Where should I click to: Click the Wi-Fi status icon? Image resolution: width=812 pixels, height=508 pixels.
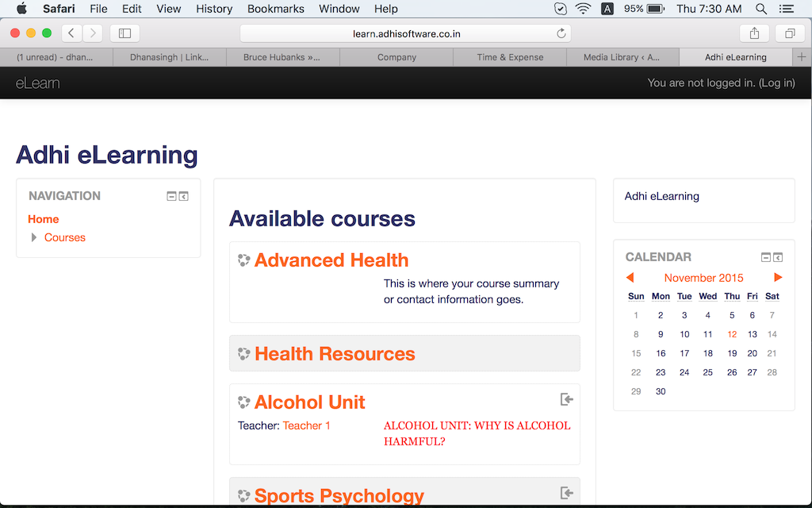pyautogui.click(x=583, y=9)
